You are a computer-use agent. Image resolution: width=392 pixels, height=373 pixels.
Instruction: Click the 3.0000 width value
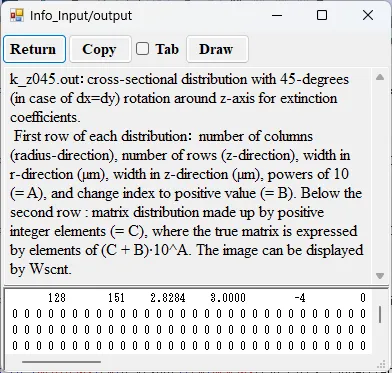228,298
